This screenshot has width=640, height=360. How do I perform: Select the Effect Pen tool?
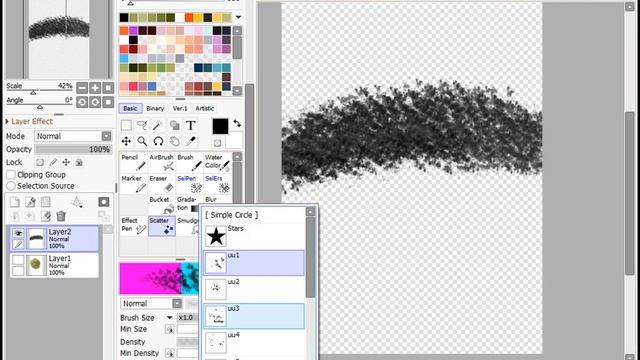(x=133, y=226)
